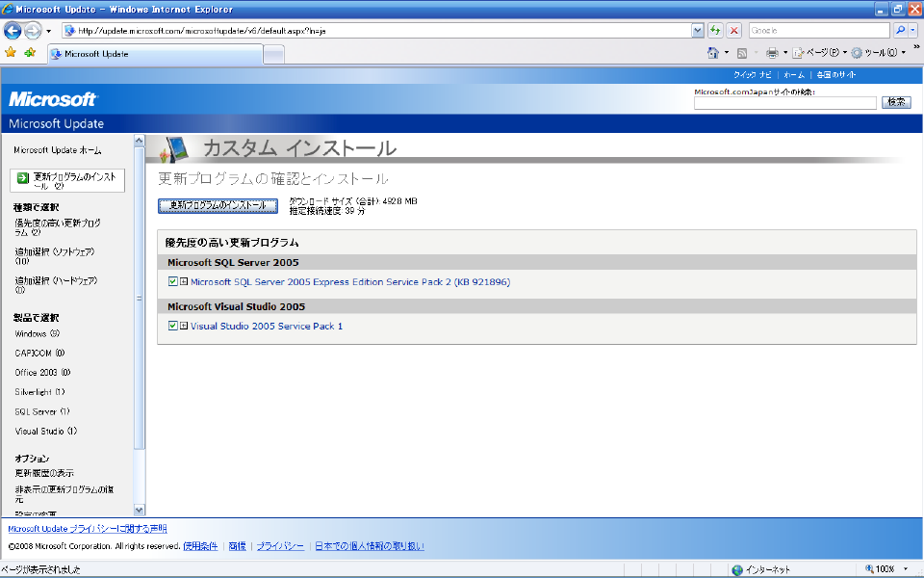Click the Refresh page icon
Image resolution: width=924 pixels, height=578 pixels.
[x=715, y=30]
